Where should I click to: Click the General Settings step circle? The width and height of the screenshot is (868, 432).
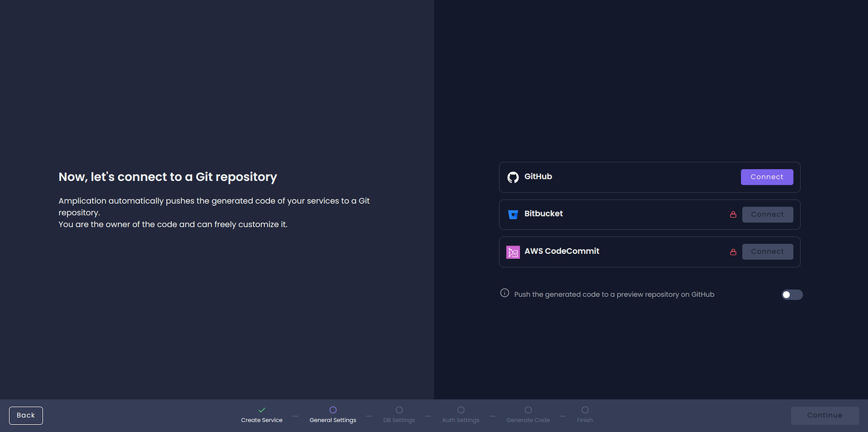(x=333, y=410)
